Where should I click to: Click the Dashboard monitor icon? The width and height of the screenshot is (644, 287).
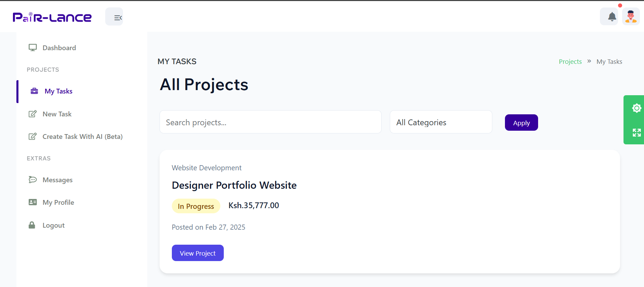point(33,48)
